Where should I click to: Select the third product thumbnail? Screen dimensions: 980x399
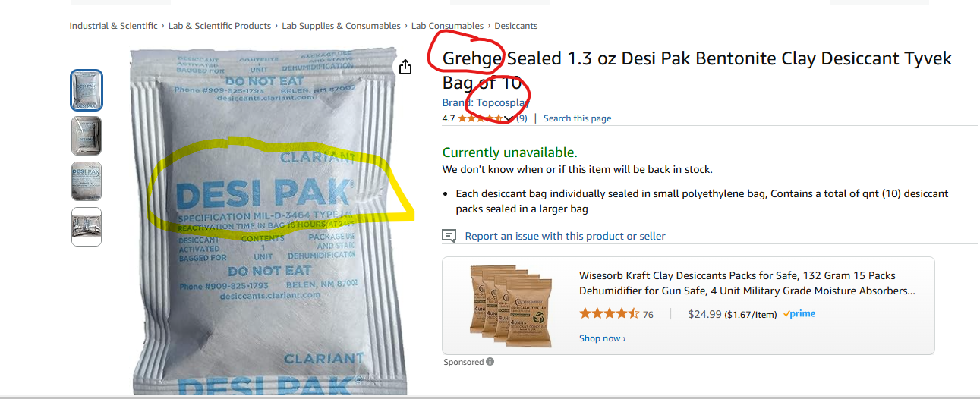pyautogui.click(x=87, y=181)
